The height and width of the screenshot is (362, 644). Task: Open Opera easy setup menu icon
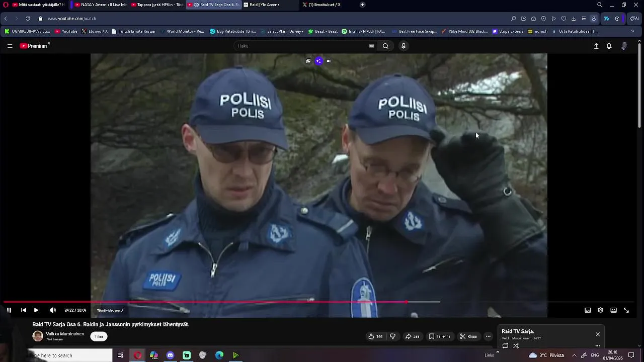(x=584, y=19)
